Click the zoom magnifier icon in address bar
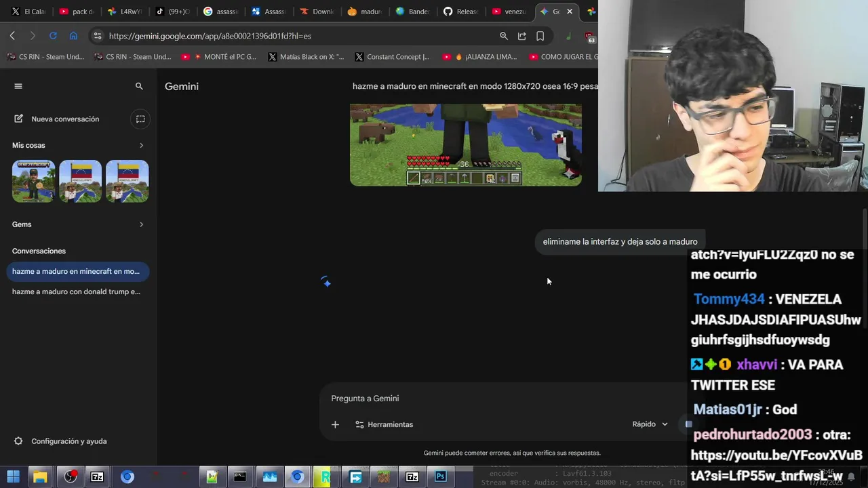This screenshot has height=488, width=868. [504, 36]
